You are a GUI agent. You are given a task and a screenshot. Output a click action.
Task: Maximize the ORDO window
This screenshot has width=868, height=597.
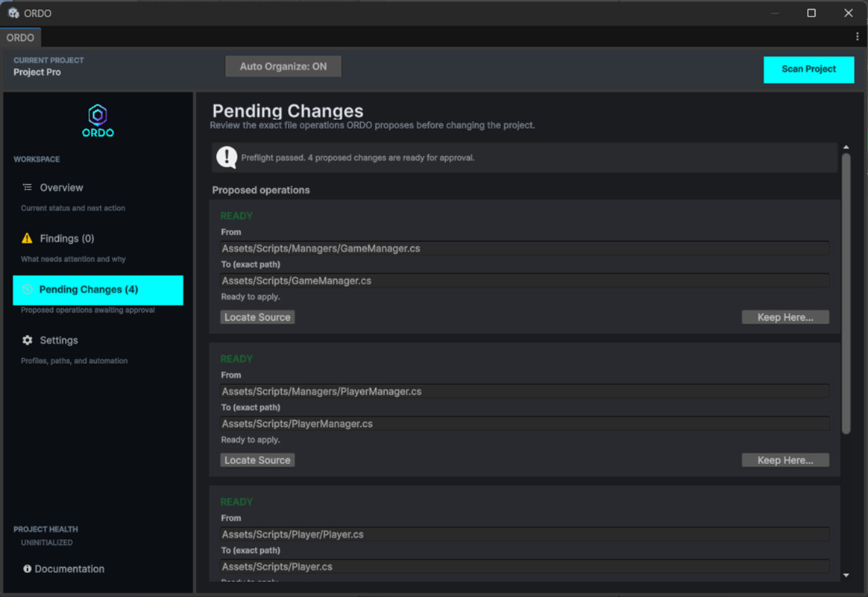click(811, 13)
